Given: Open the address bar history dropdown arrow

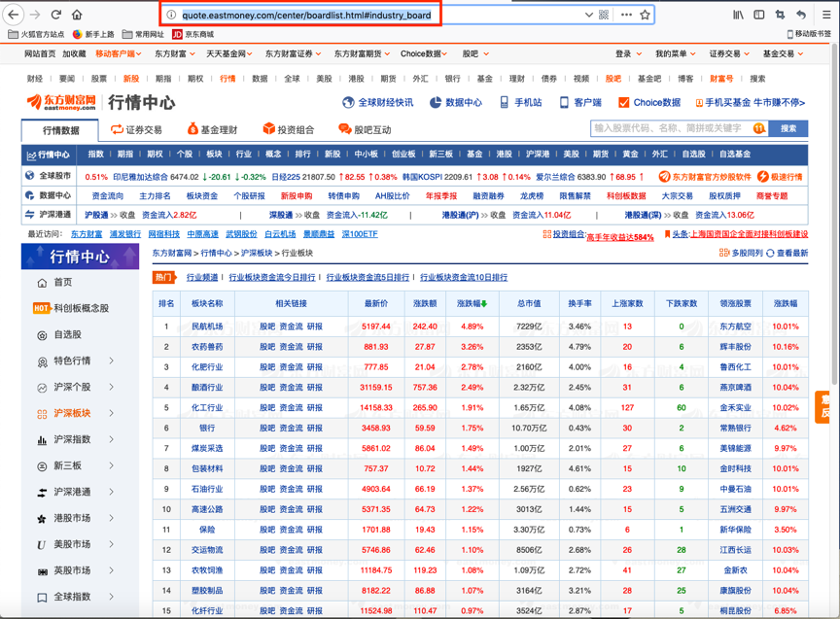Looking at the screenshot, I should click(589, 15).
